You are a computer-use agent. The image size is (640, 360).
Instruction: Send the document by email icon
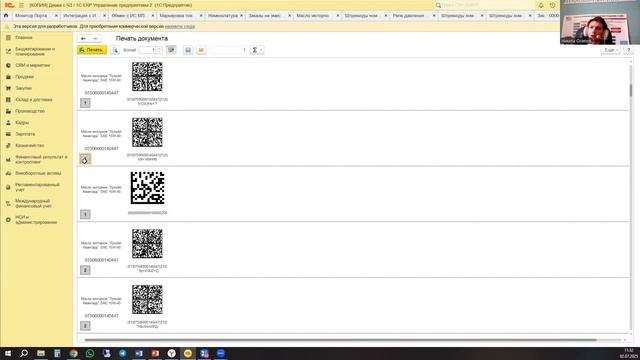pyautogui.click(x=201, y=50)
